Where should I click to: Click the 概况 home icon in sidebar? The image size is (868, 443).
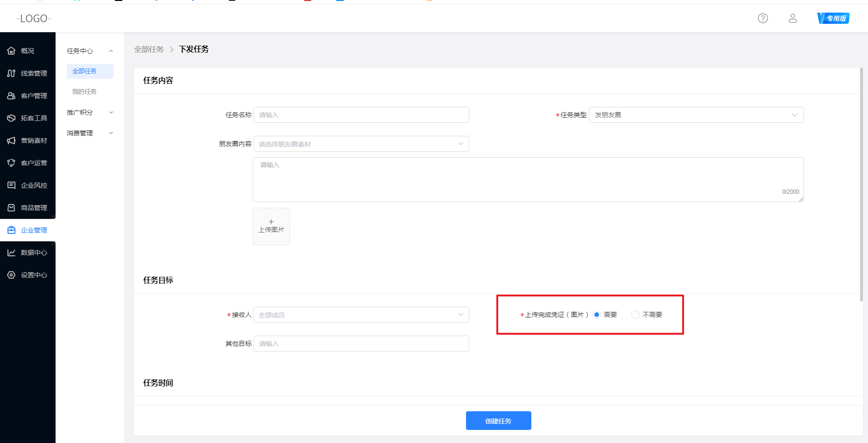pos(11,51)
